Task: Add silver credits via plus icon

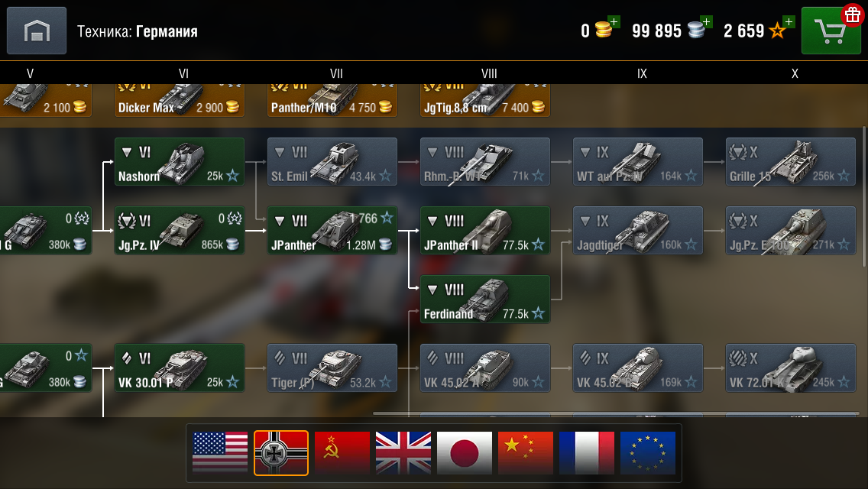Action: pyautogui.click(x=706, y=22)
